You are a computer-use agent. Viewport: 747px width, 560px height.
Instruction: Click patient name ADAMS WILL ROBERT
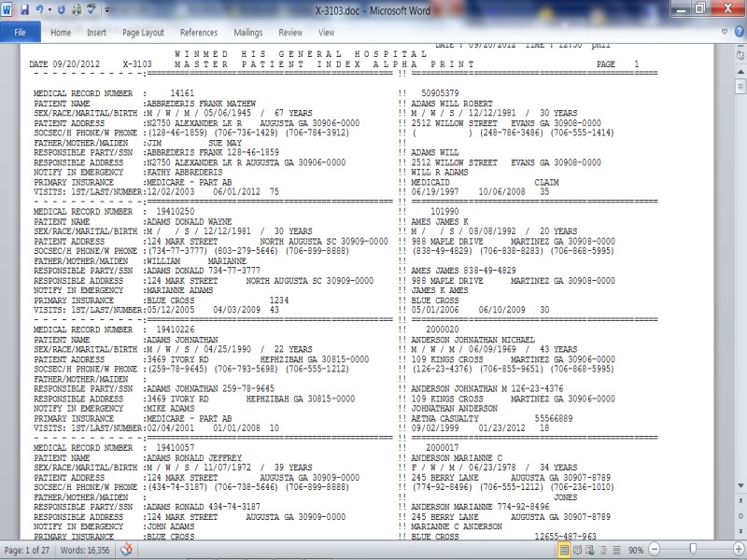(x=452, y=104)
